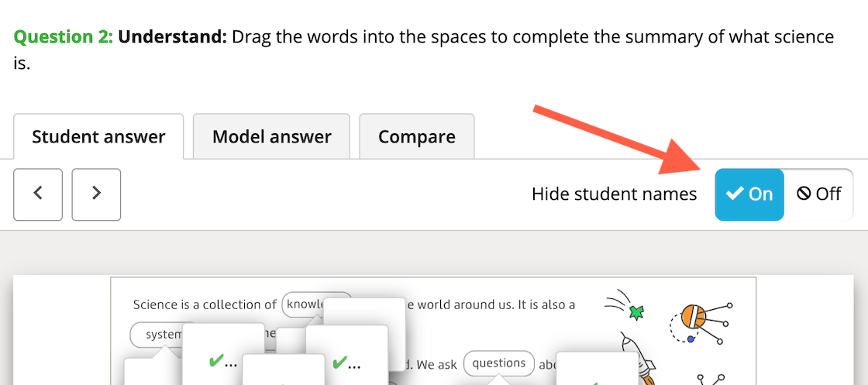Click the checkmark icon on the On button
The image size is (868, 385).
pyautogui.click(x=735, y=194)
